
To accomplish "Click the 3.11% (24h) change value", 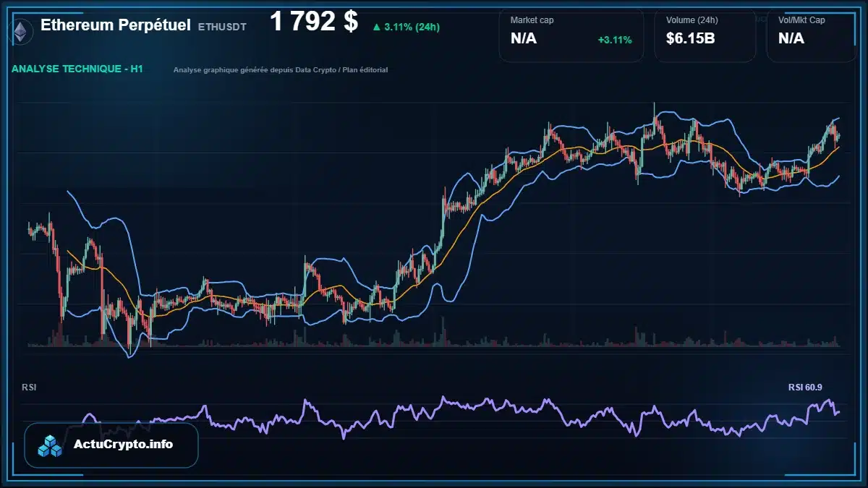I will click(412, 27).
